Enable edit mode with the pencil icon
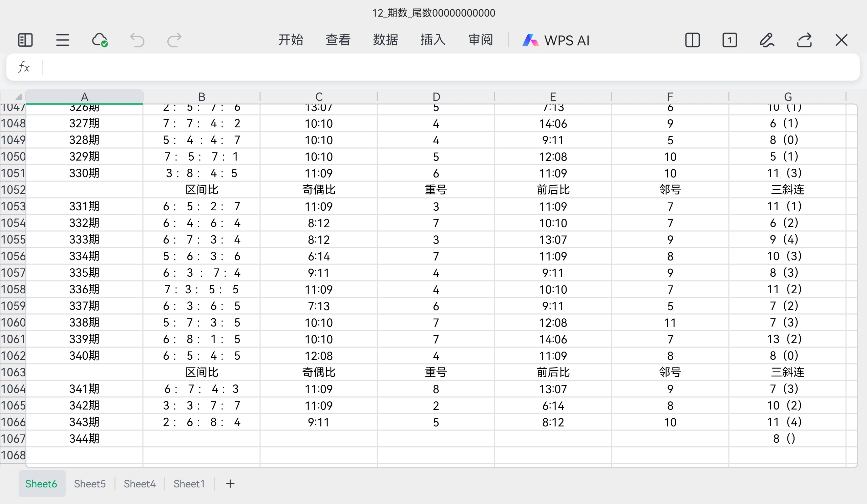This screenshot has width=867, height=504. [767, 40]
